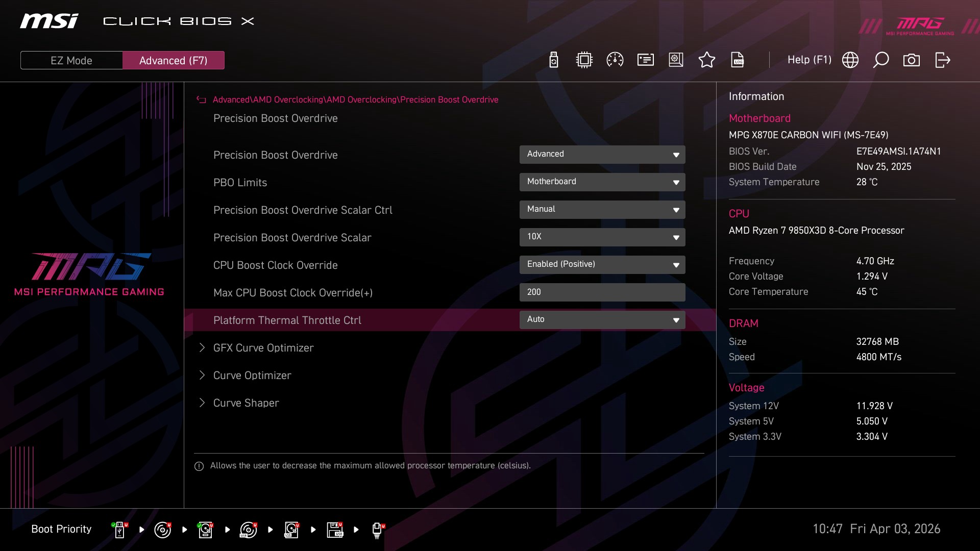Open the BIOS log file icon
The width and height of the screenshot is (980, 551).
(738, 60)
